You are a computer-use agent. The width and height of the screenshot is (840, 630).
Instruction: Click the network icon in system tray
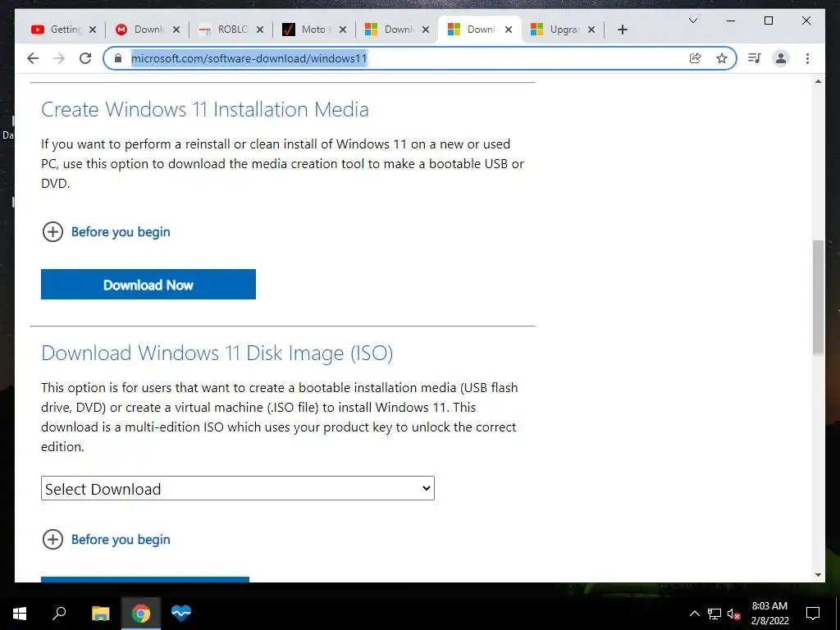pyautogui.click(x=714, y=614)
